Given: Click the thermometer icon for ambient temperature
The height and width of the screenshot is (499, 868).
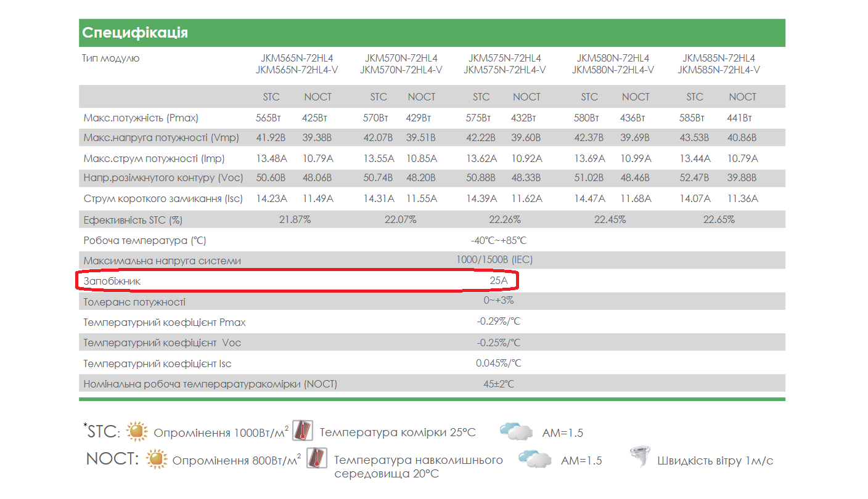Looking at the screenshot, I should click(317, 458).
